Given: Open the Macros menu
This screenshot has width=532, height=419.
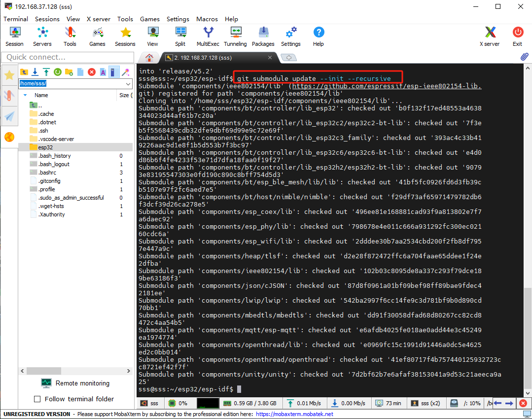Looking at the screenshot, I should pos(207,19).
